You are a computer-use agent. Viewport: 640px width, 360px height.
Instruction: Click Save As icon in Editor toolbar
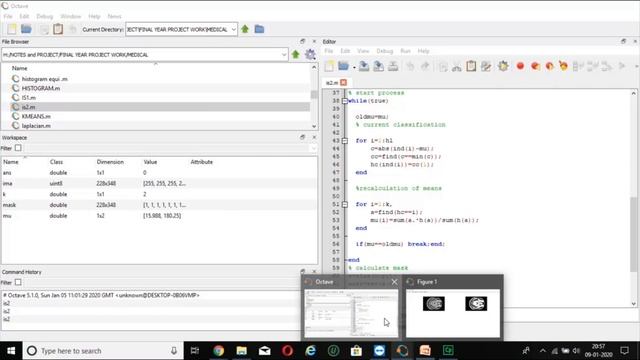(x=378, y=66)
